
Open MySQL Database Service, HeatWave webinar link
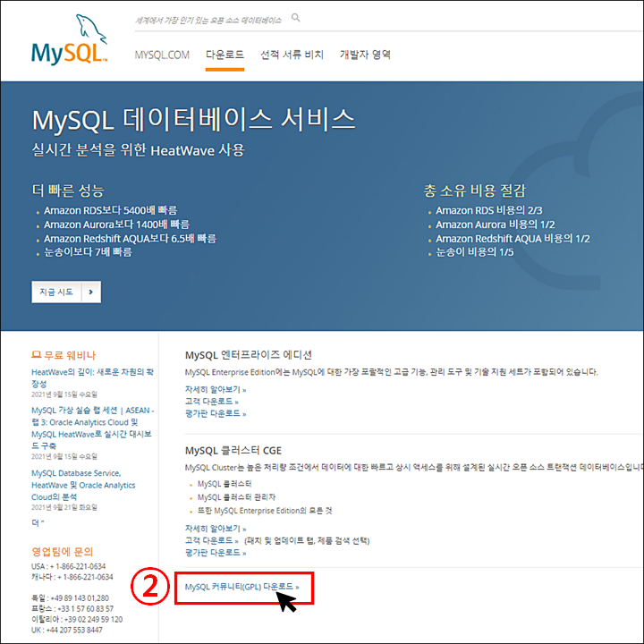pos(83,485)
